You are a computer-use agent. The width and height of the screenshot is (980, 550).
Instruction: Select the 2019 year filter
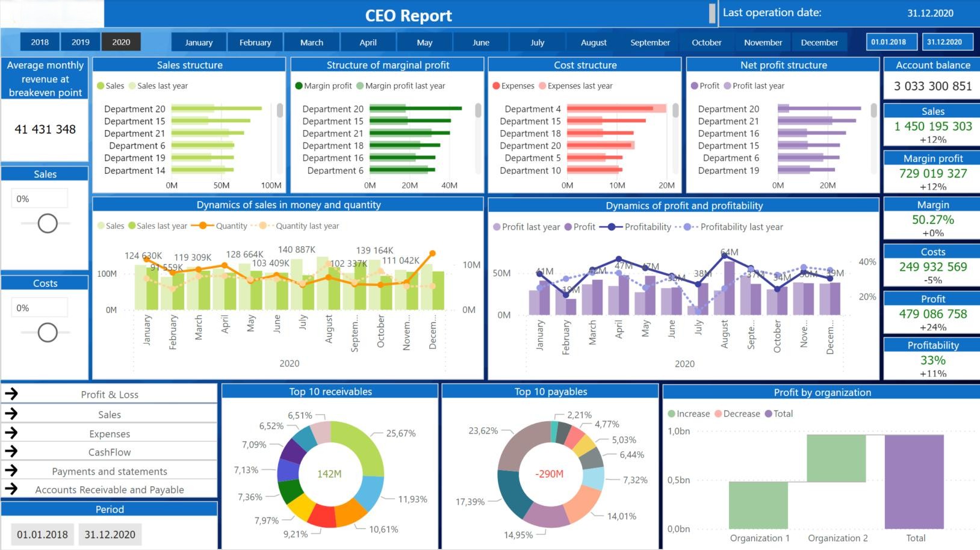click(81, 42)
